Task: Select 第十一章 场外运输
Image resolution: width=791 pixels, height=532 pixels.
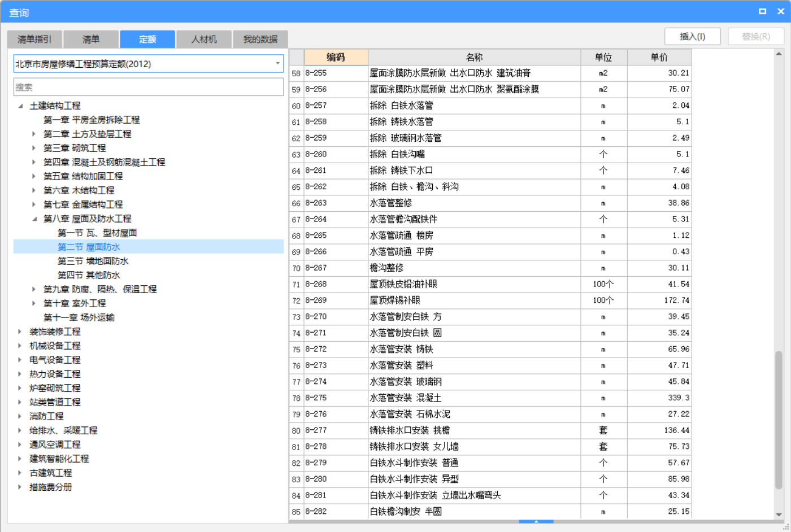Action: tap(79, 317)
